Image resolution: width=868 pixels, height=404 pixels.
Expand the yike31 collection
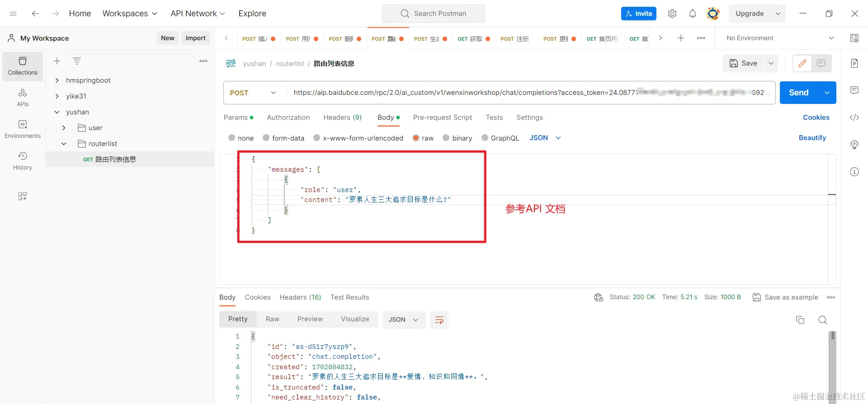(57, 96)
